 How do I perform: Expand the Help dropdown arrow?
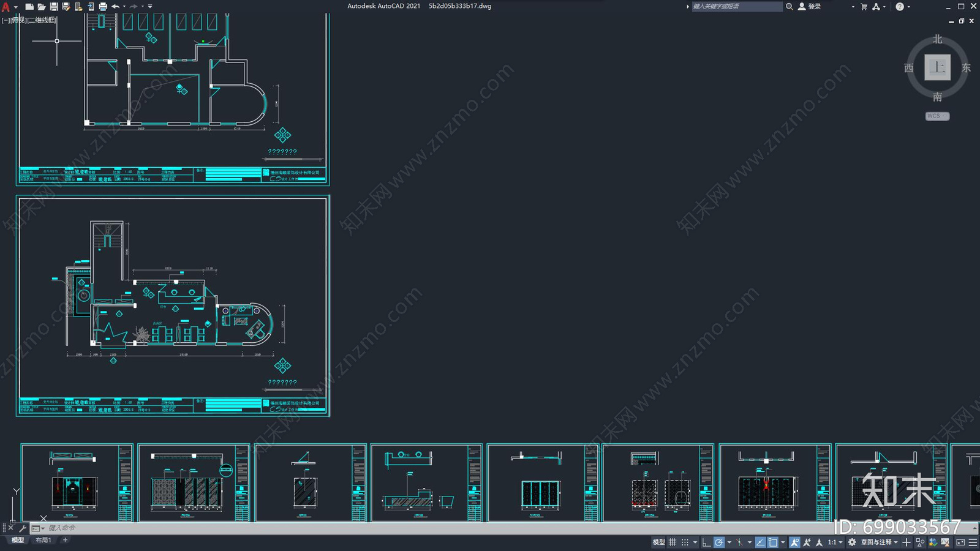[908, 7]
